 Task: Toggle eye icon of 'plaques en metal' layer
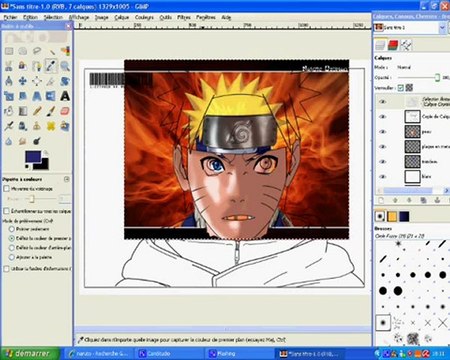click(383, 147)
